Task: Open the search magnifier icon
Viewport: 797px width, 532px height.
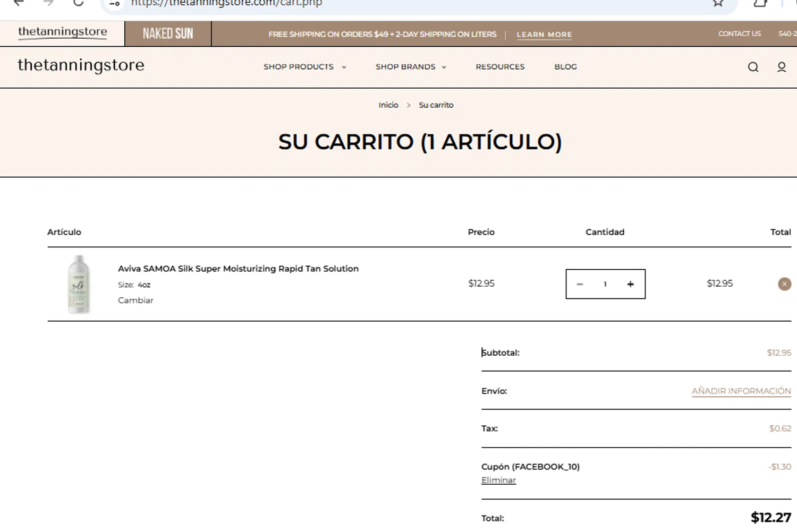Action: tap(753, 67)
